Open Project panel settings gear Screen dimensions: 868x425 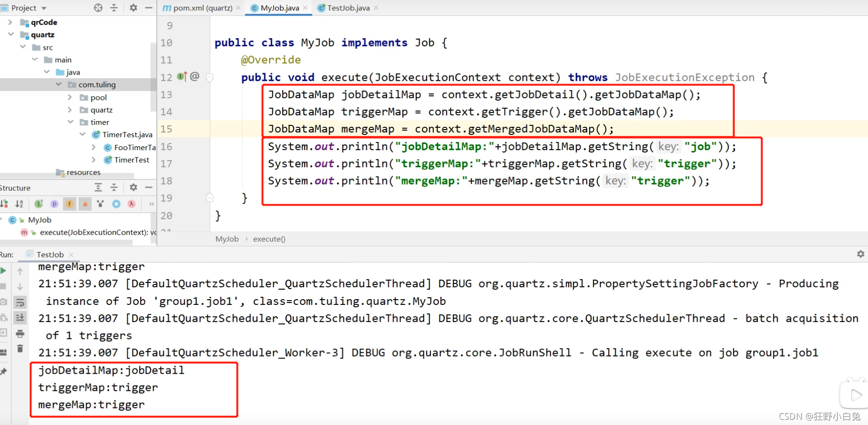[134, 8]
